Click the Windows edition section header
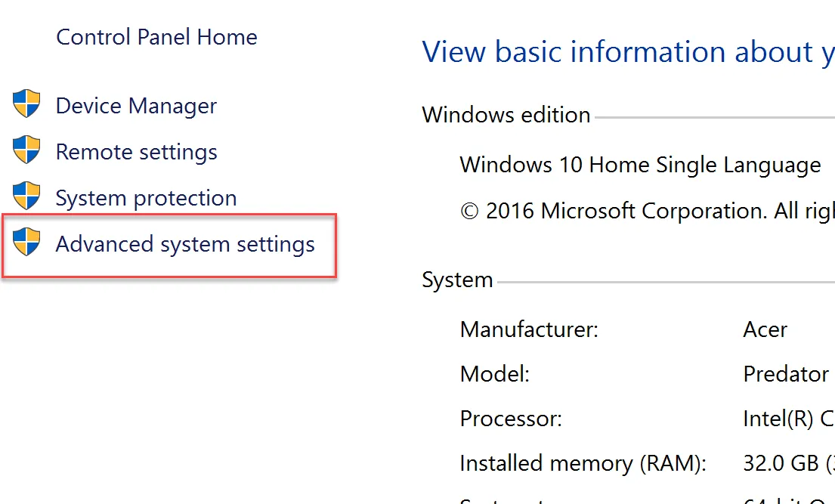The width and height of the screenshot is (835, 504). point(506,115)
